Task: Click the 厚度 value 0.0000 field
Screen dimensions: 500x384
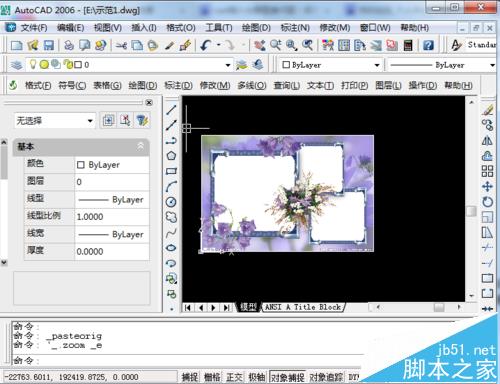Action: coord(112,251)
